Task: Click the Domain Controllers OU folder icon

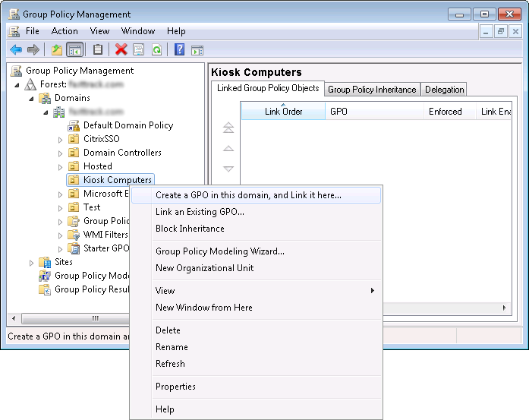Action: pos(74,153)
